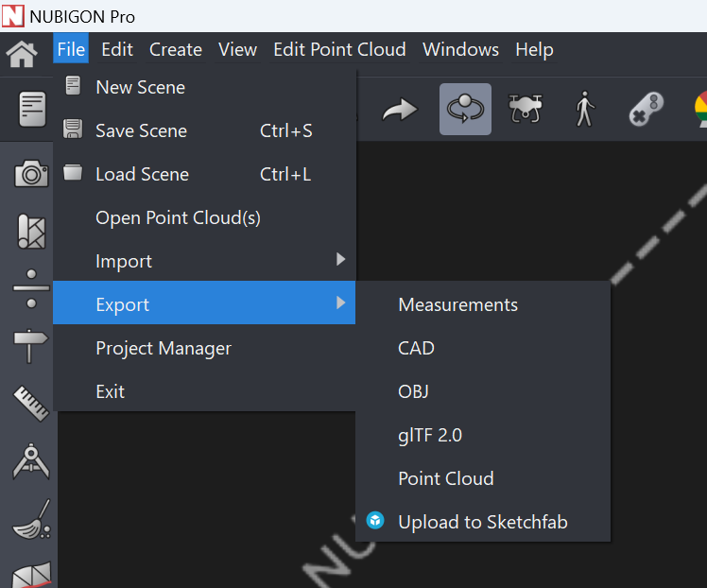Choose Exit from the File menu

point(204,391)
